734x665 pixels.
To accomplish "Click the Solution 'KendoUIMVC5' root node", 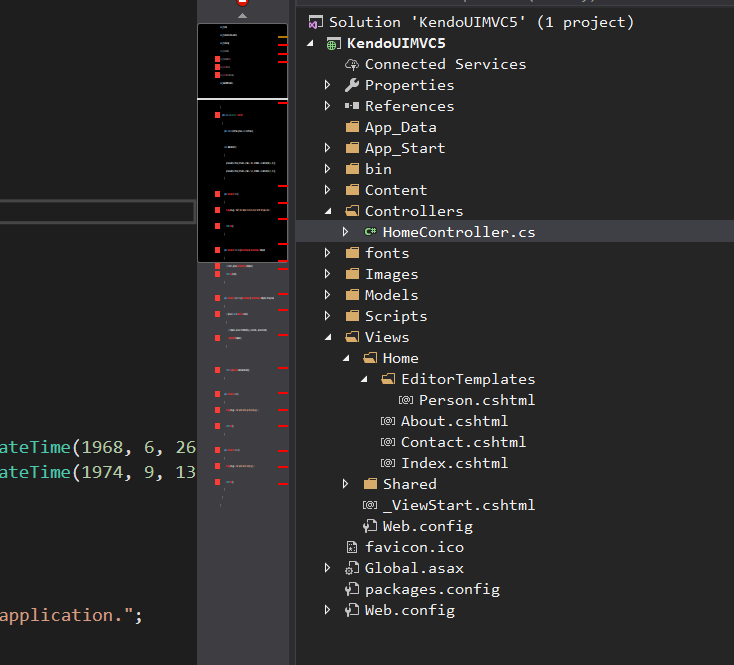I will tap(481, 22).
